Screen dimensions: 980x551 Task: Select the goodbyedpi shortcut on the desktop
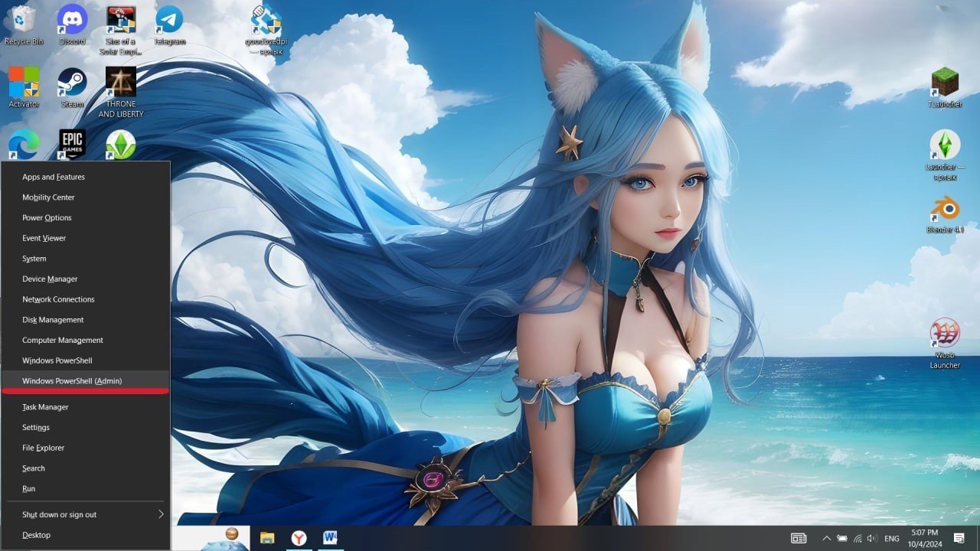(x=266, y=31)
